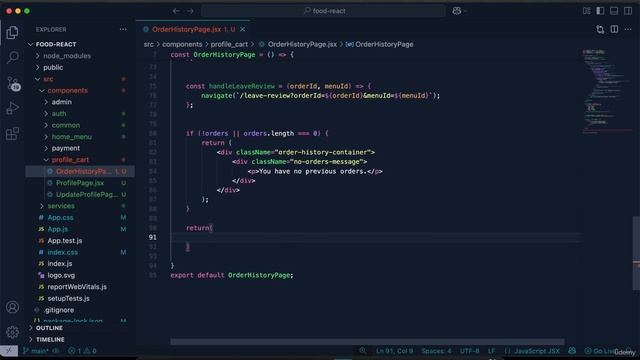The height and width of the screenshot is (360, 640).
Task: Click OrderHistoryPage symbol breadcrumb
Action: click(x=380, y=44)
